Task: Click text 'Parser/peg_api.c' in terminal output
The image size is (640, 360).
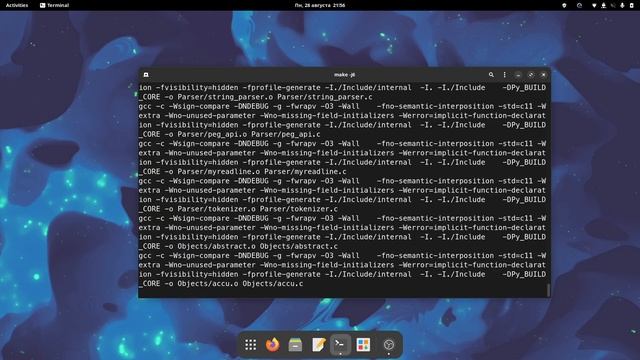Action: (x=286, y=134)
